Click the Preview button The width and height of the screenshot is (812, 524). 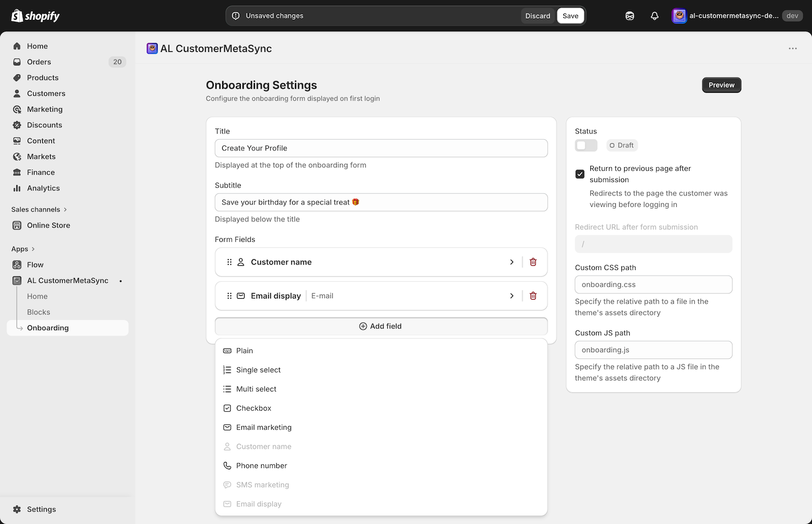[x=722, y=85]
